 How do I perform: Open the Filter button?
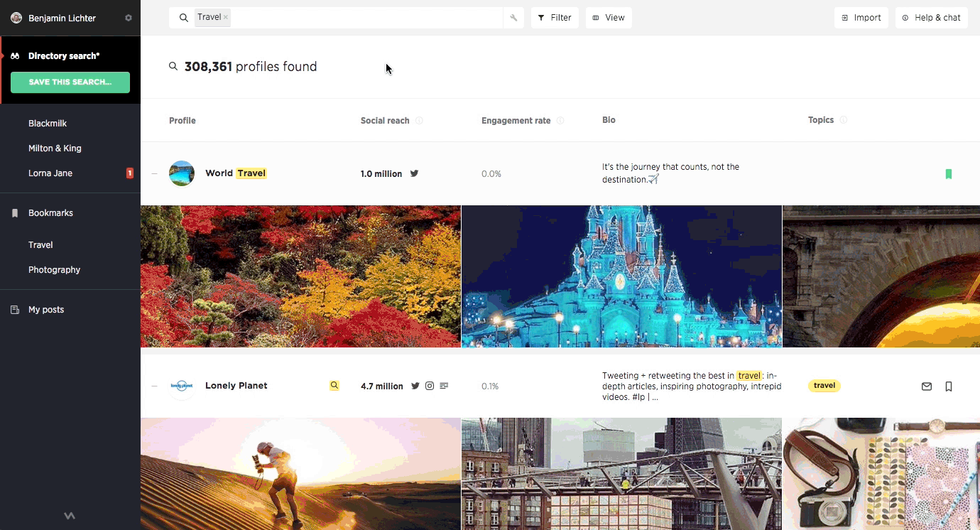pyautogui.click(x=555, y=18)
